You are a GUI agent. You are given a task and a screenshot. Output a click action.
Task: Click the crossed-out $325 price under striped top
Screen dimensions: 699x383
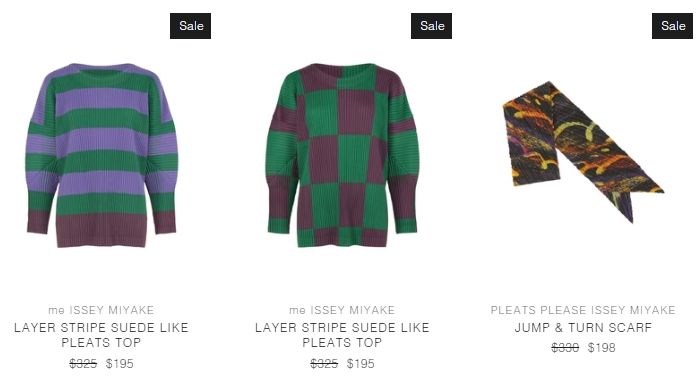(x=83, y=364)
